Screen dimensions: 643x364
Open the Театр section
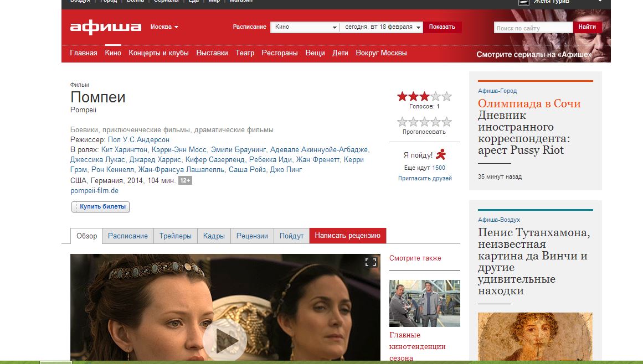pos(245,53)
